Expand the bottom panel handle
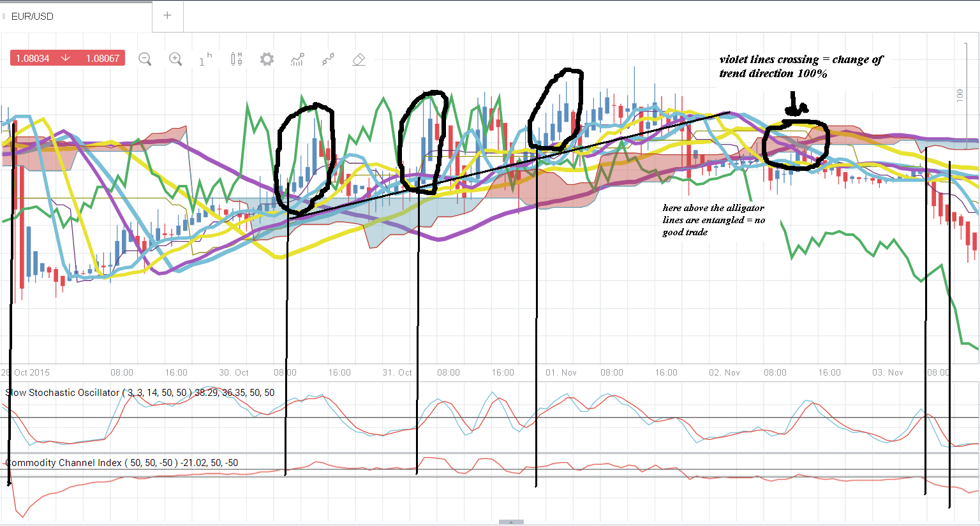 (511, 522)
